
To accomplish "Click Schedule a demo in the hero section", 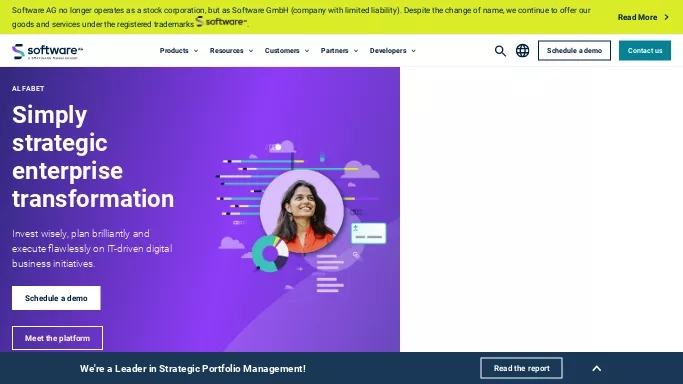I will 56,298.
